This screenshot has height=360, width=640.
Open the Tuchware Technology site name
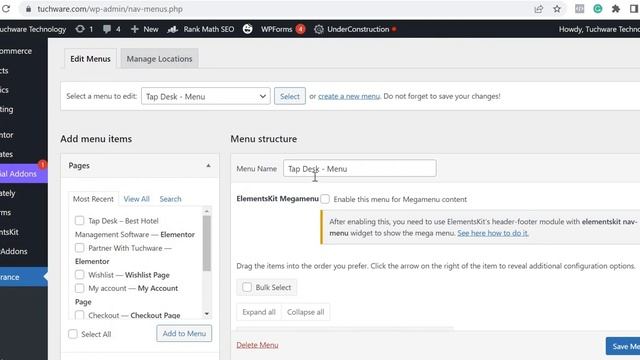click(33, 29)
